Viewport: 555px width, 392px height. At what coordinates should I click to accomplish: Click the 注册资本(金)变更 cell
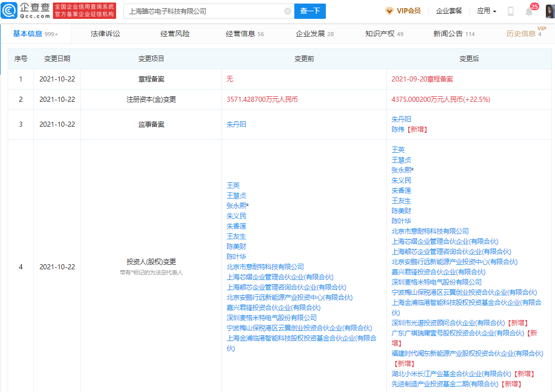click(x=151, y=99)
